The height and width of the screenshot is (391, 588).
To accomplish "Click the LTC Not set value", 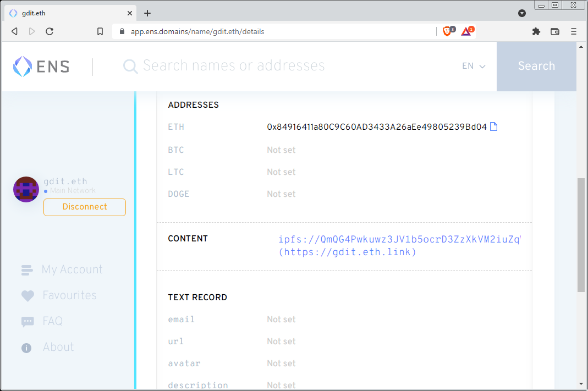I will coord(281,172).
